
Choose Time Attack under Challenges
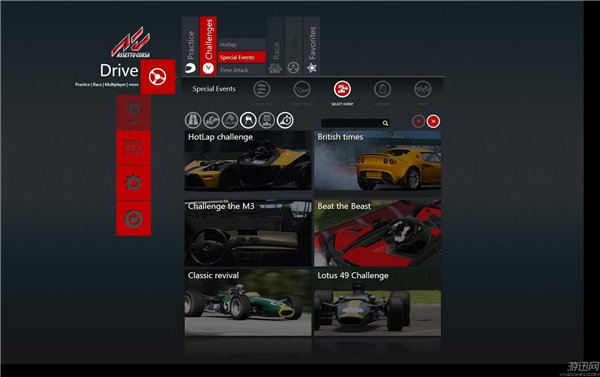click(242, 70)
